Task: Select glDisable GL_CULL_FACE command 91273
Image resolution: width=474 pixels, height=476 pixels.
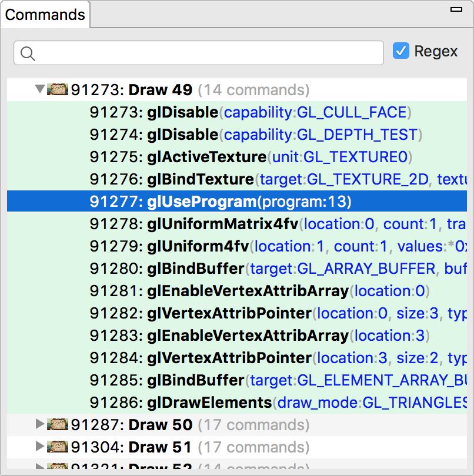Action: pyautogui.click(x=237, y=112)
